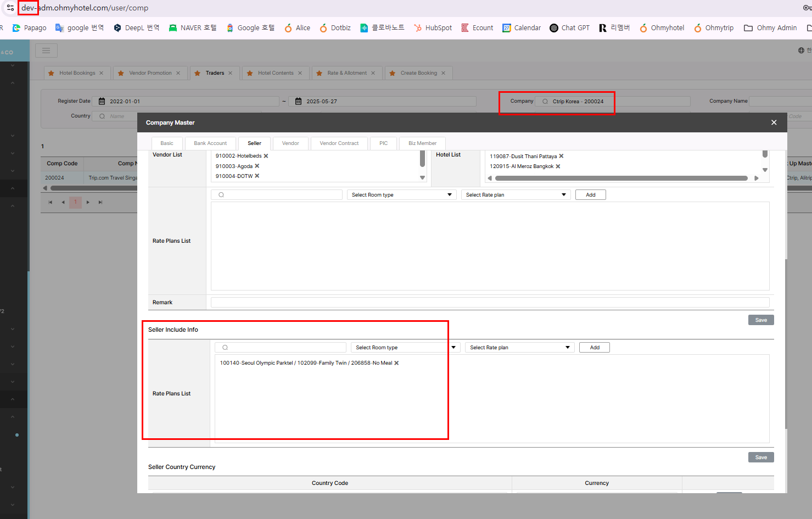Open the Hotel Bookings page tab
The height and width of the screenshot is (519, 812).
coord(77,73)
